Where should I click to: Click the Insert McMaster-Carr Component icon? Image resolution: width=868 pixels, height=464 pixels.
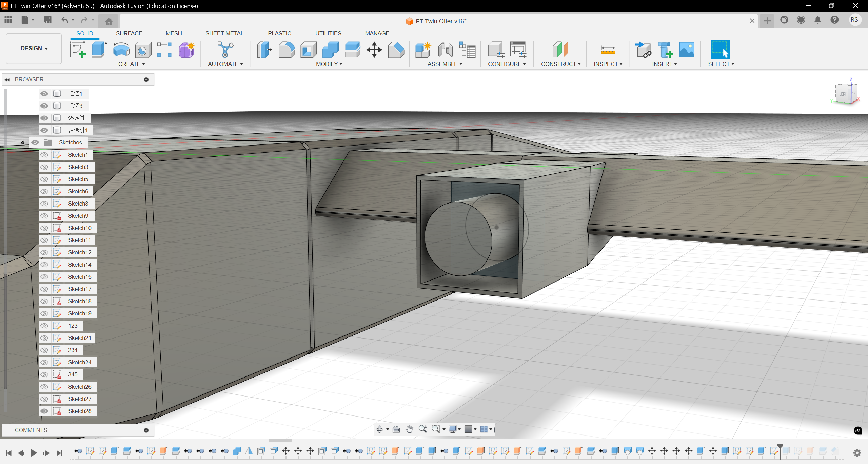pos(665,50)
